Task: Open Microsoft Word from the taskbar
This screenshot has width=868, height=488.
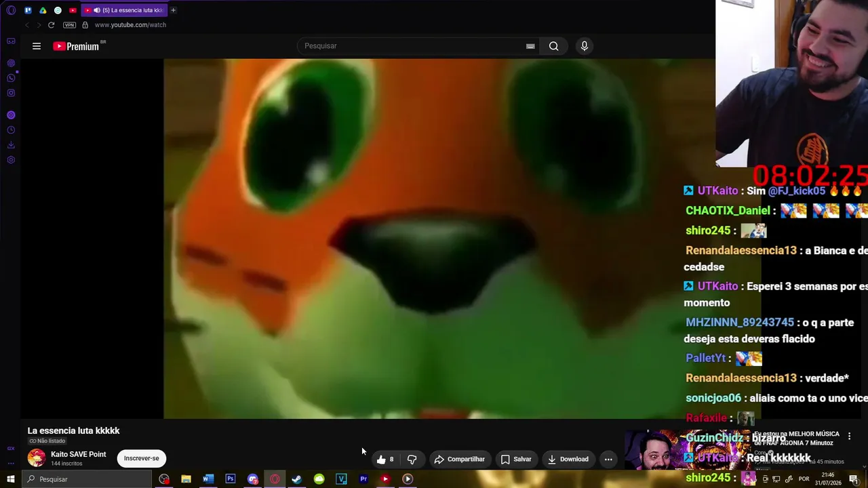Action: click(208, 479)
